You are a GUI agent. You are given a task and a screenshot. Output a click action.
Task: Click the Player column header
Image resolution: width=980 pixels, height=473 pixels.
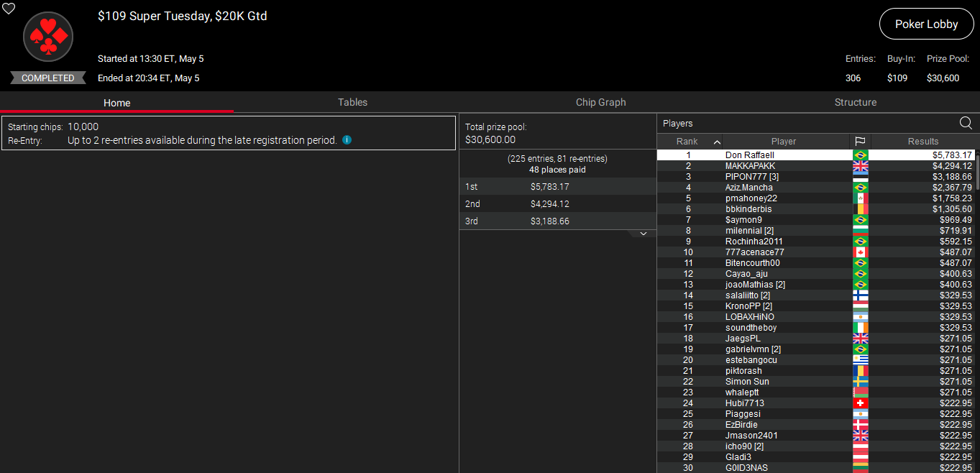[x=784, y=142]
